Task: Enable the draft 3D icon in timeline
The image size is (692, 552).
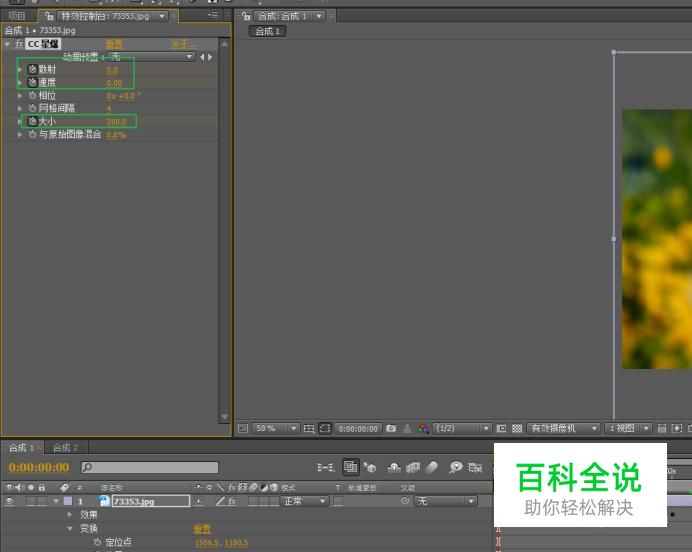Action: tap(369, 466)
